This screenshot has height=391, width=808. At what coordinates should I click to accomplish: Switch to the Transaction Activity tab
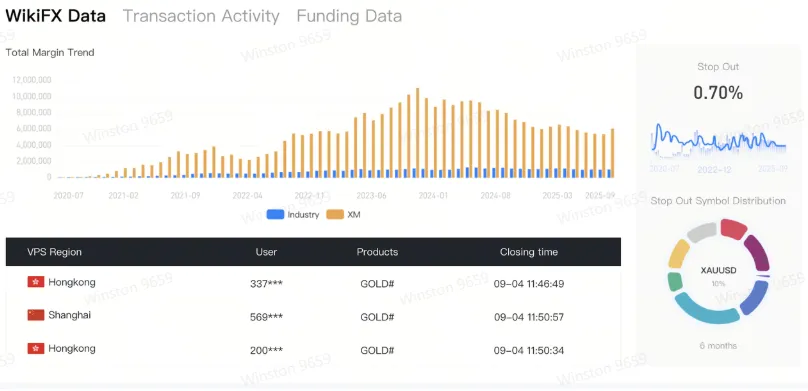point(201,16)
